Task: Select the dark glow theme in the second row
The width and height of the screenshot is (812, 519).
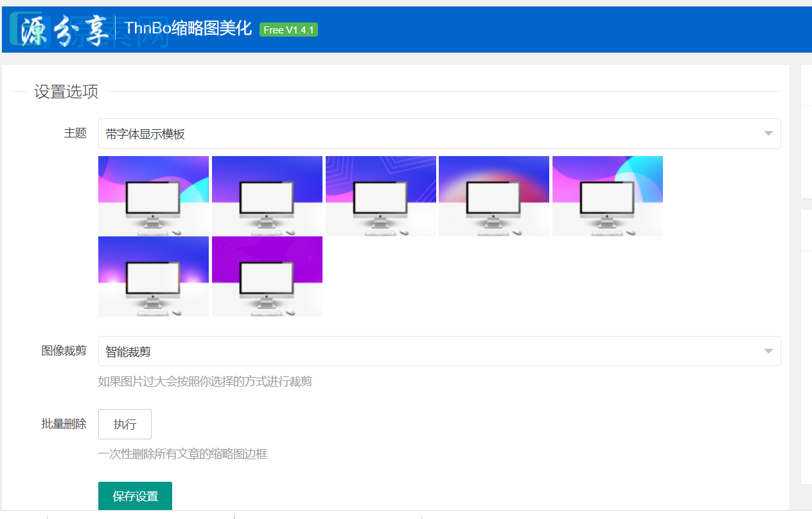Action: pos(153,276)
